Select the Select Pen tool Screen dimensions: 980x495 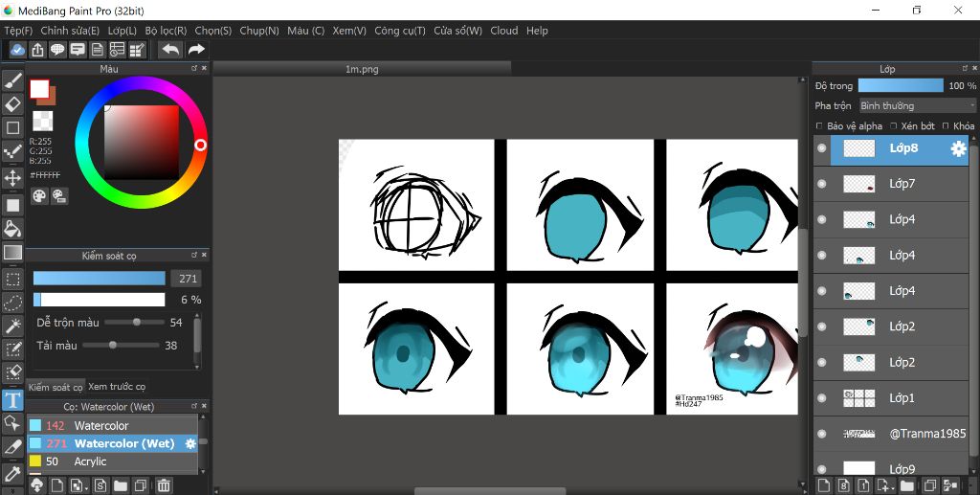pos(12,349)
